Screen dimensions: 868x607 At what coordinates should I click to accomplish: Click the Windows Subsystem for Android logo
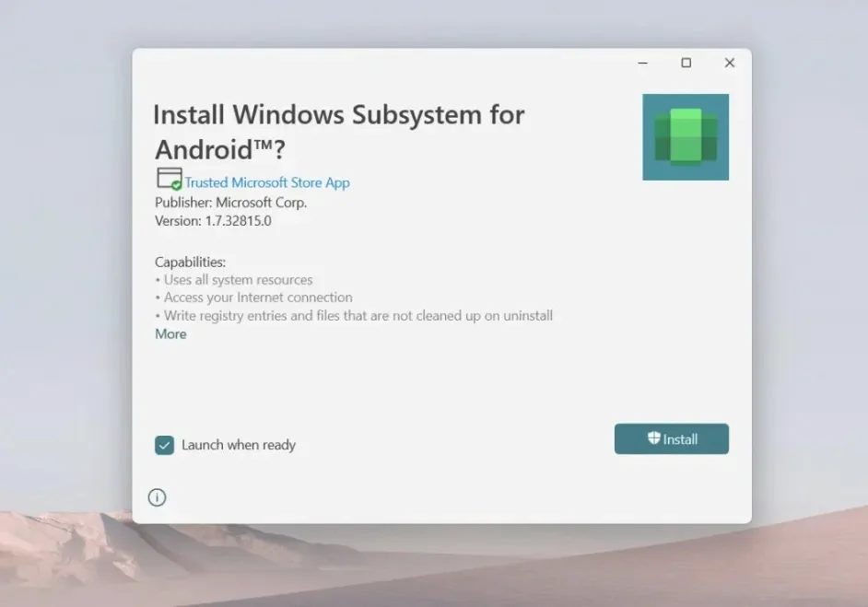point(686,137)
